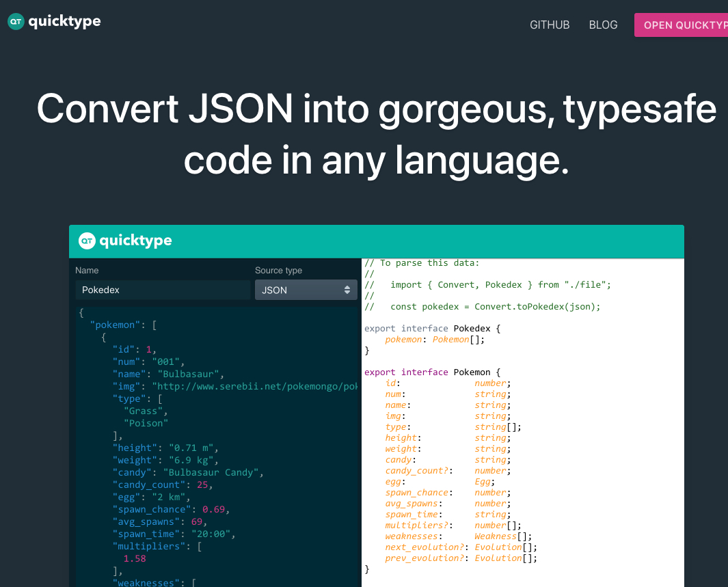This screenshot has width=728, height=587.
Task: Click the 'multipliers?' property in output
Action: [417, 525]
